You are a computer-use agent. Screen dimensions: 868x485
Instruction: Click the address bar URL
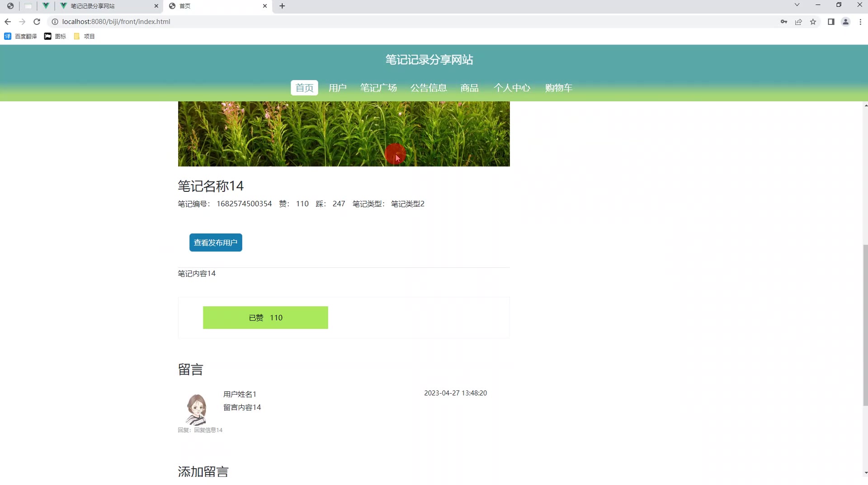116,22
